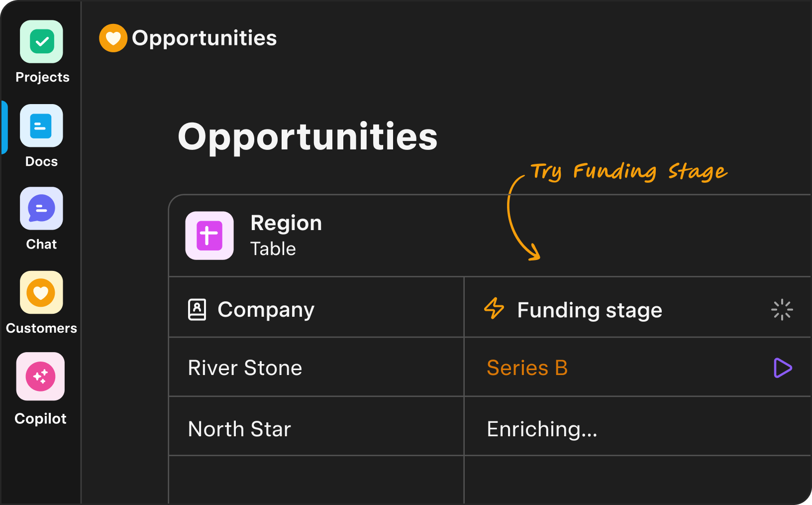Open the Chat app icon
Image resolution: width=812 pixels, height=505 pixels.
[41, 209]
